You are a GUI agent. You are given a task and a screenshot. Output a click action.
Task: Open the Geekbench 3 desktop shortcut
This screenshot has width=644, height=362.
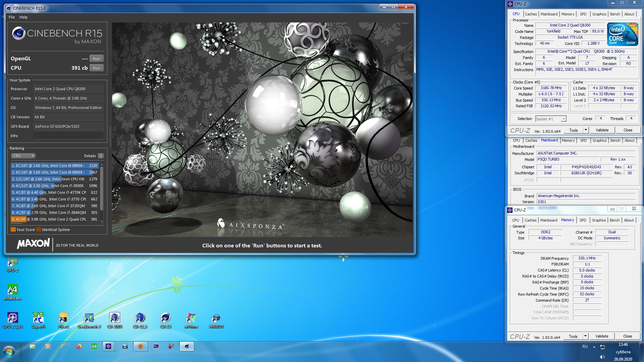(89, 320)
